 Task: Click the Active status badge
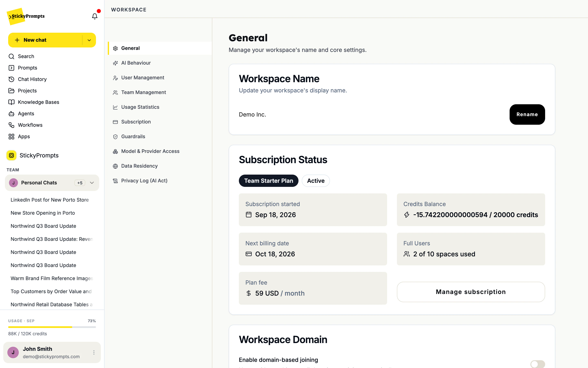[x=316, y=181]
